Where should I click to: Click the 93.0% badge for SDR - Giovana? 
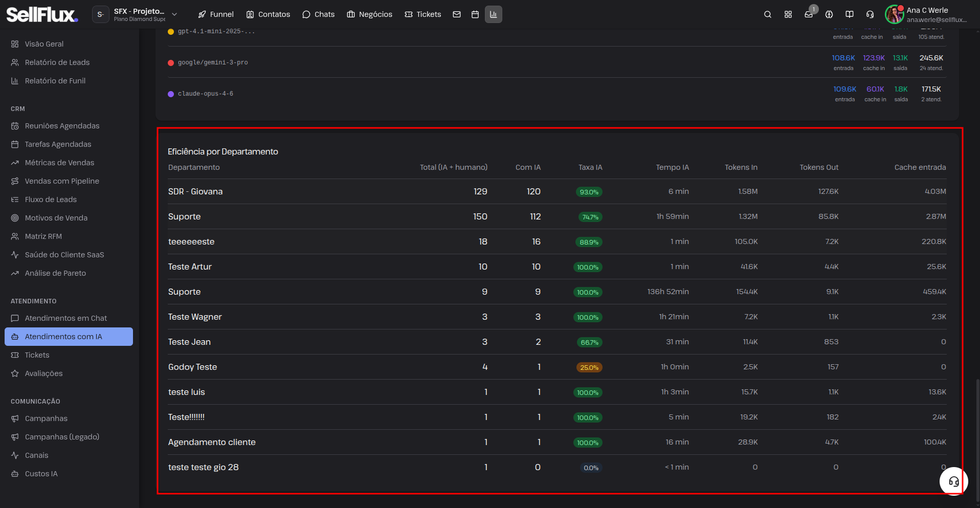[x=589, y=192]
